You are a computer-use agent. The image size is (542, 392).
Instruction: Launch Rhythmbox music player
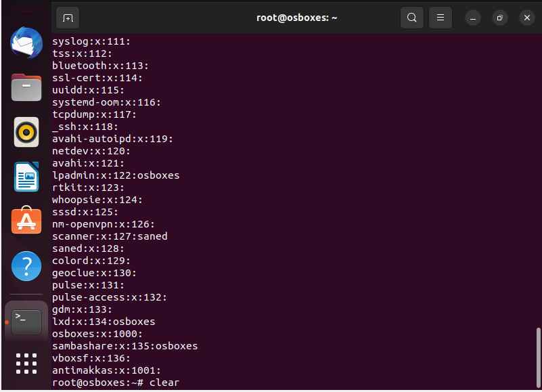tap(26, 132)
